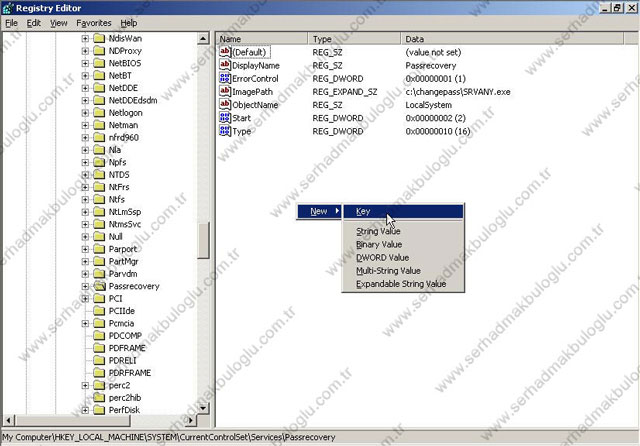
Task: Click the NetBIOS folder icon
Action: coord(99,63)
